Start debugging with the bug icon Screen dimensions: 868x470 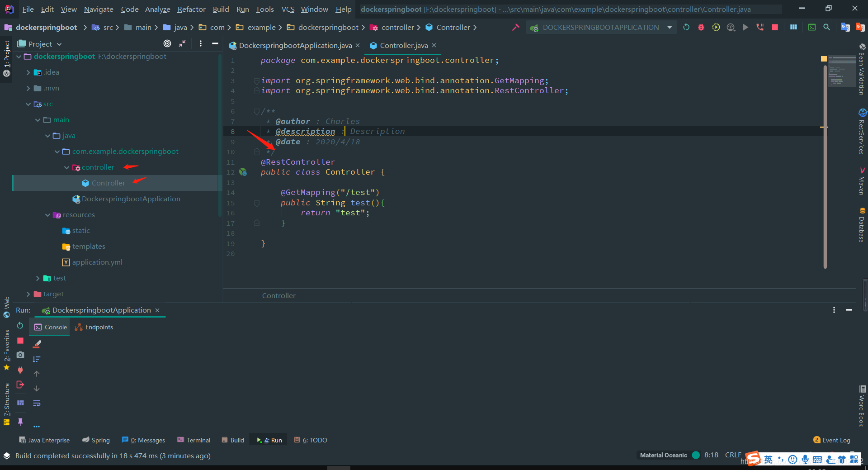tap(701, 27)
